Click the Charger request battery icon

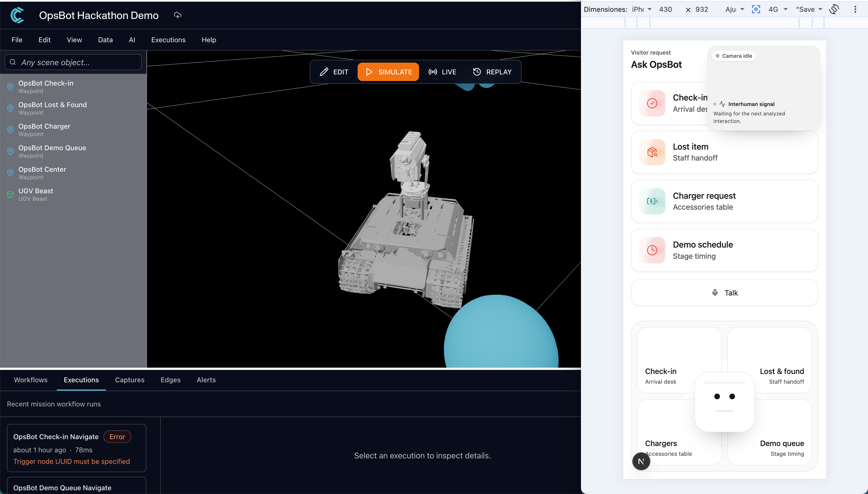(x=652, y=201)
